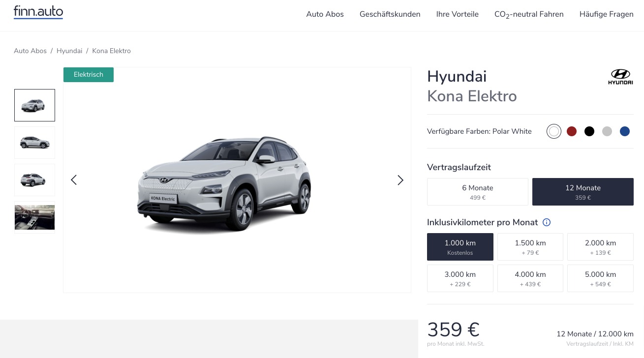Click the Hyundai breadcrumb link
This screenshot has height=358, width=644.
point(69,51)
